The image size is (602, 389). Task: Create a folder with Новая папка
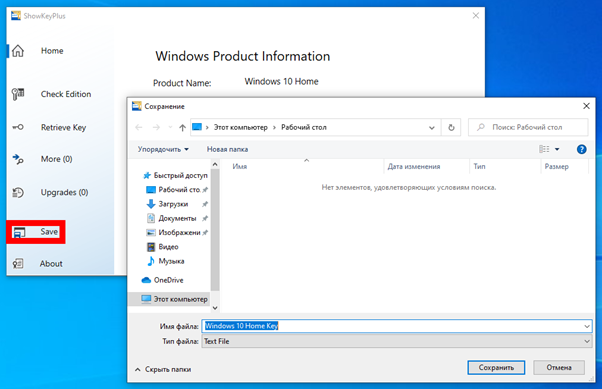click(x=227, y=149)
